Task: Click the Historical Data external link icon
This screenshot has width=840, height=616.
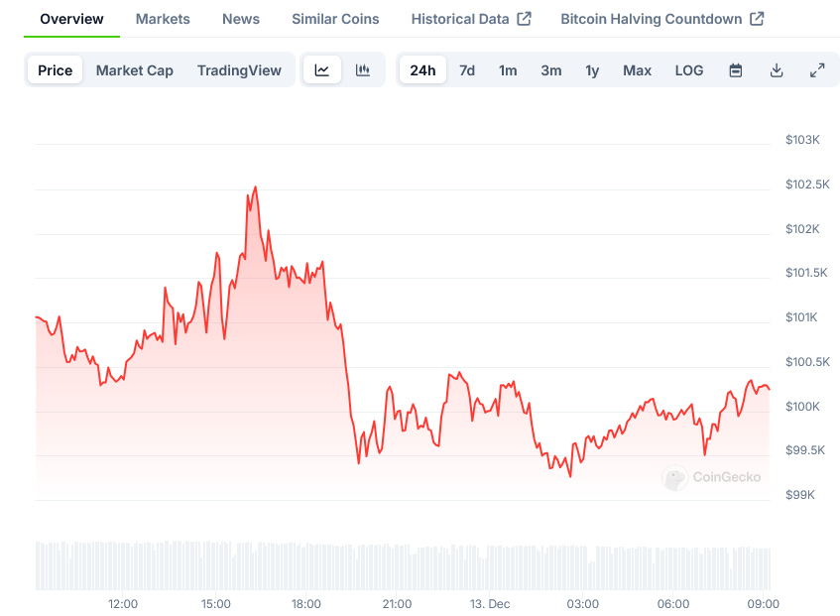Action: click(525, 19)
